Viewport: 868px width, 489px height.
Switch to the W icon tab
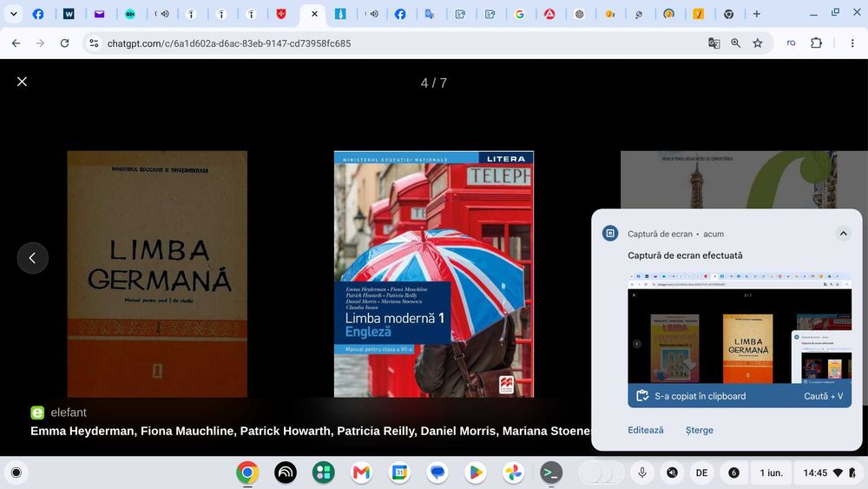point(69,14)
